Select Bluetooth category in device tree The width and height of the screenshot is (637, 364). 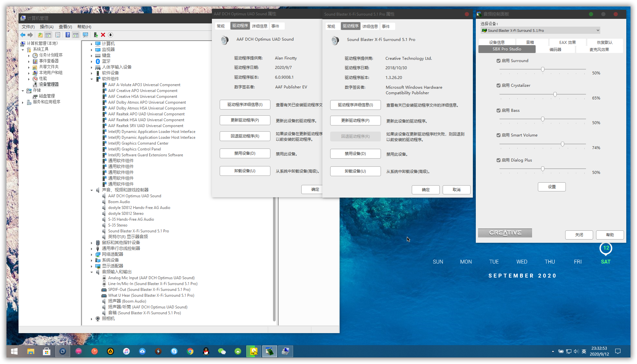coord(106,61)
